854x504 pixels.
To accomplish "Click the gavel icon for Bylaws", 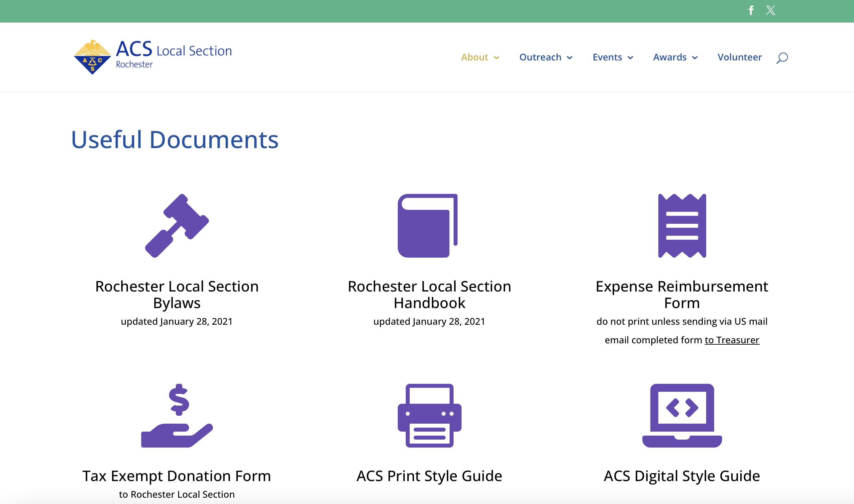I will (177, 226).
